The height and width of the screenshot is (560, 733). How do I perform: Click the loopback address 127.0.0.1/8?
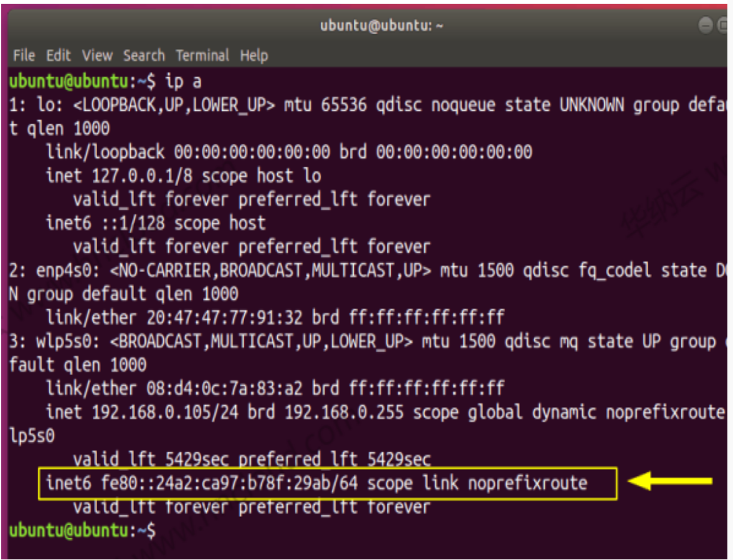(x=142, y=176)
